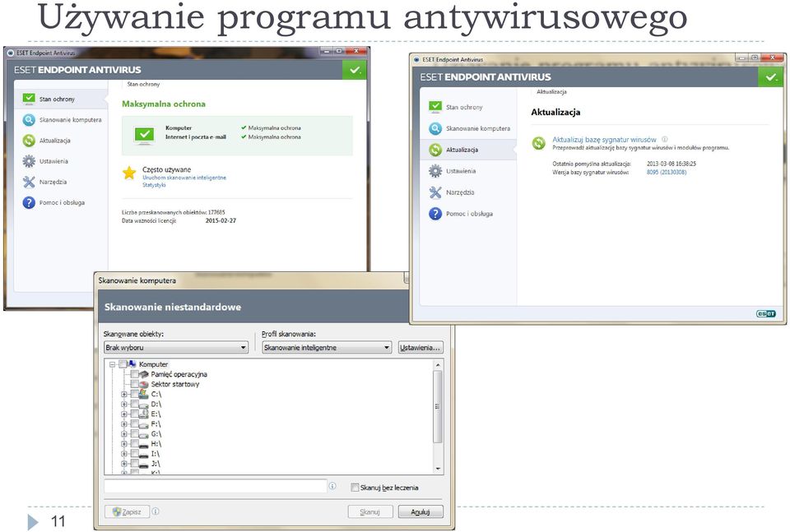790x532 pixels.
Task: Click Stan ochrony monitor icon in right ESET window
Action: tap(435, 107)
